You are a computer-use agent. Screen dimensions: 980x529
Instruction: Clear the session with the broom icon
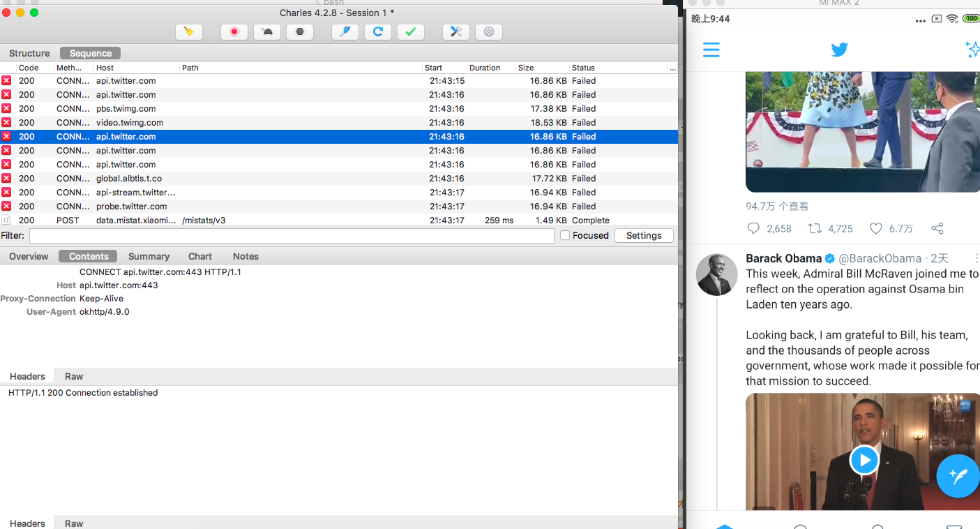coord(188,31)
